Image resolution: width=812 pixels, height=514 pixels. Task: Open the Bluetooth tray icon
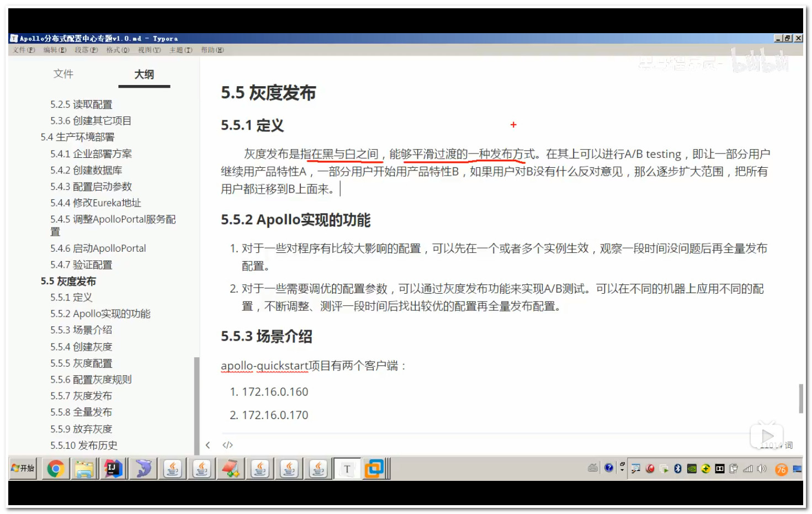[x=678, y=469]
